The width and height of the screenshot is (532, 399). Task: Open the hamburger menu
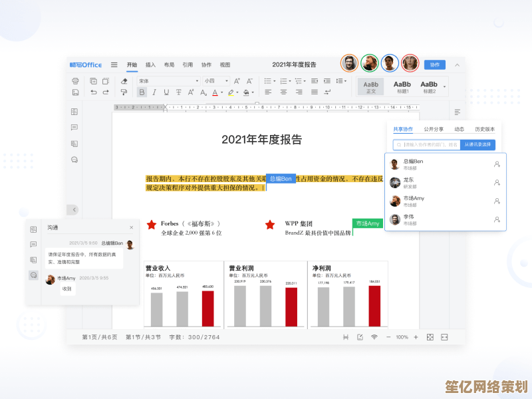114,65
